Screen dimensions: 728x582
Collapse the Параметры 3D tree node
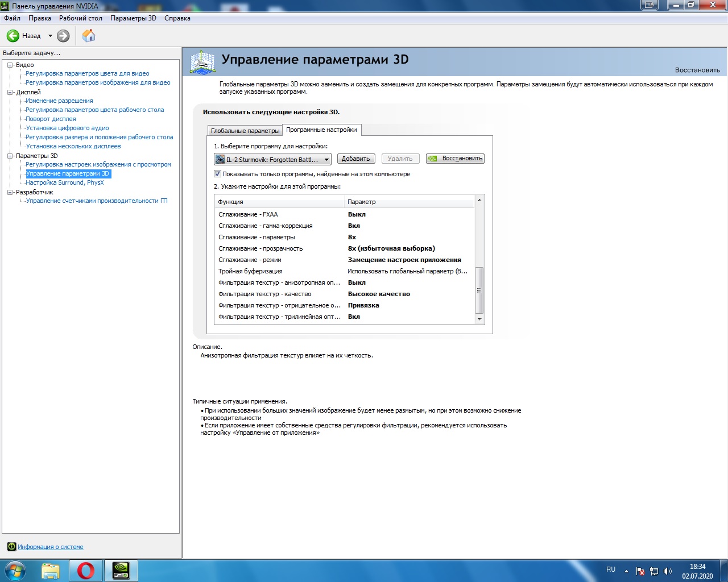coord(10,156)
